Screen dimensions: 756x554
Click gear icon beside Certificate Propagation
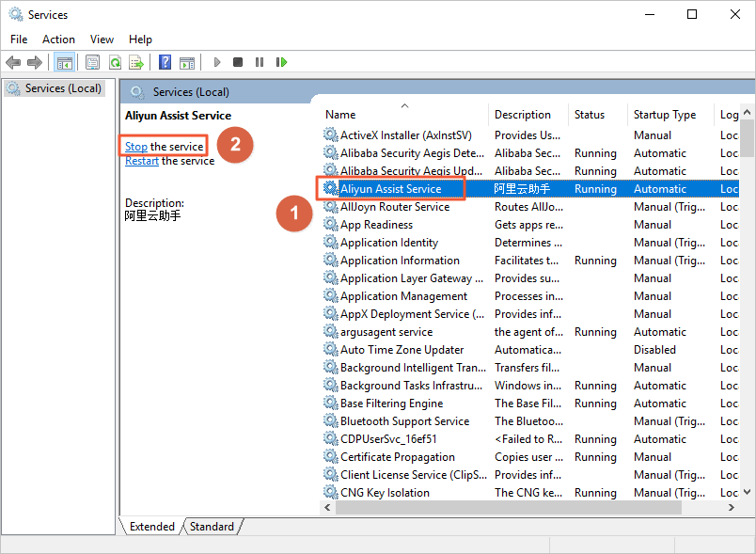coord(331,456)
